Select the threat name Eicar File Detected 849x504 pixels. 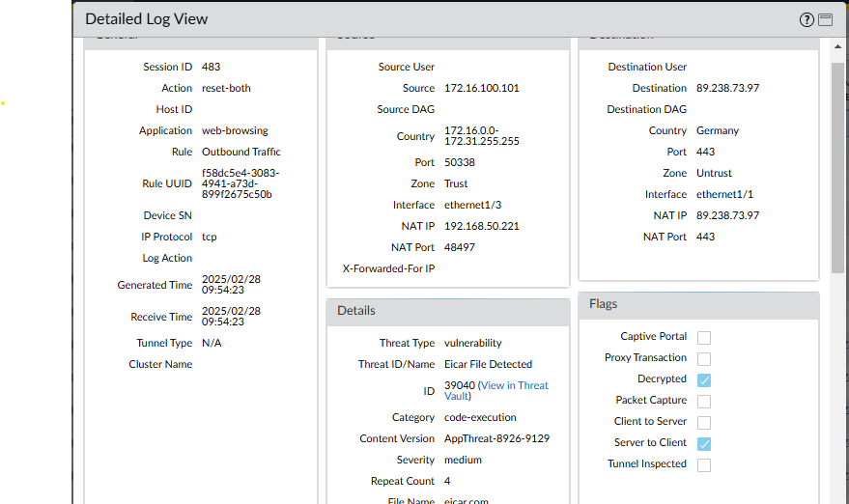coord(489,364)
